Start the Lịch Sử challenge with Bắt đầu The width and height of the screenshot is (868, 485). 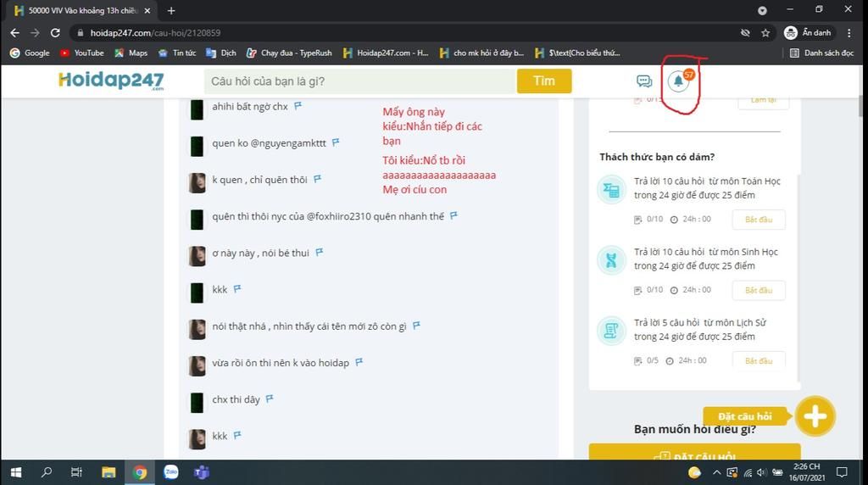[759, 360]
